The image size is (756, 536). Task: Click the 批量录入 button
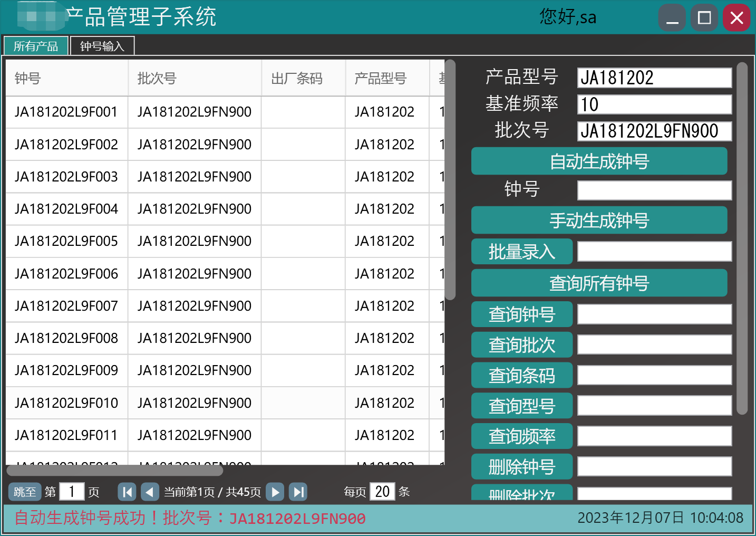[x=522, y=252]
